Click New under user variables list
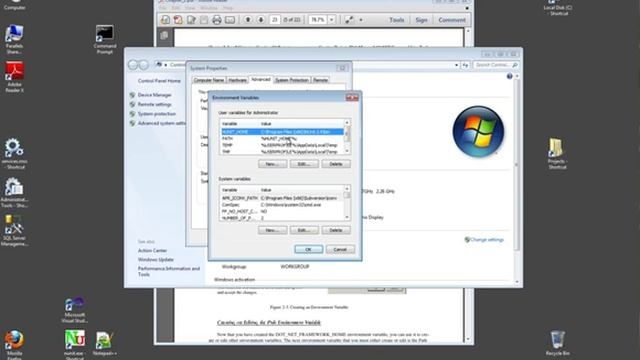Screen dimensions: 640x360 272,164
